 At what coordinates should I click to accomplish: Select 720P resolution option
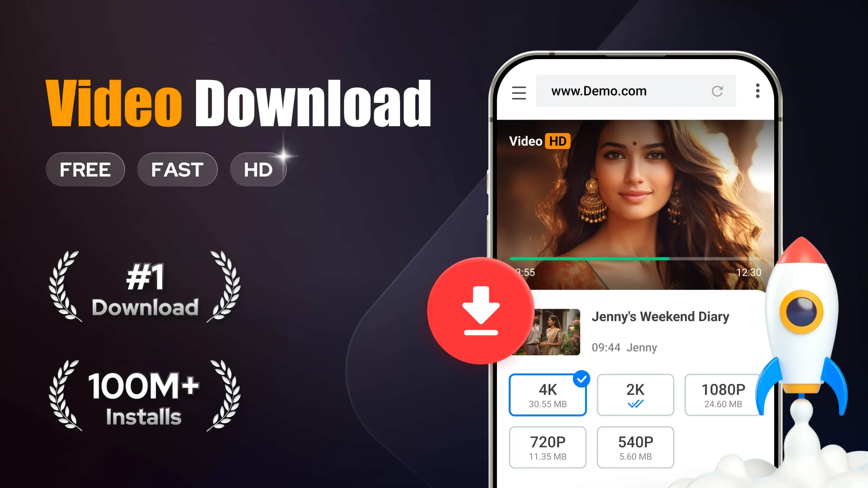click(547, 447)
